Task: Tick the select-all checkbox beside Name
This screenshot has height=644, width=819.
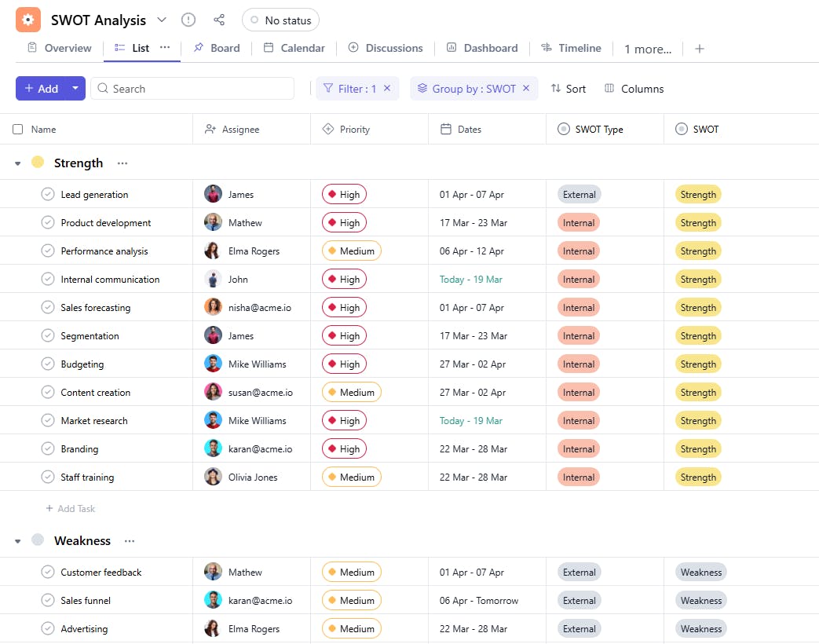Action: tap(18, 130)
